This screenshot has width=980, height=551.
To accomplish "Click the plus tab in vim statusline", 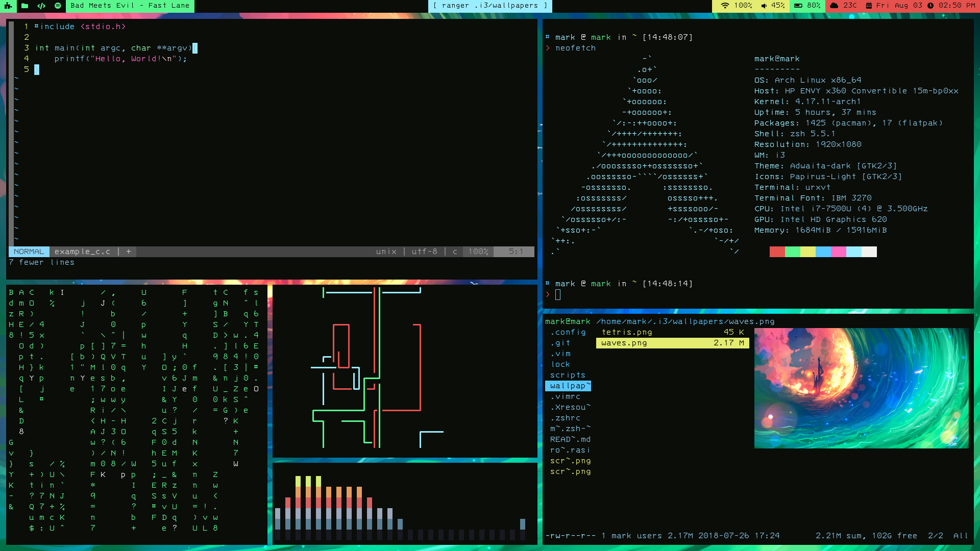I will (129, 252).
